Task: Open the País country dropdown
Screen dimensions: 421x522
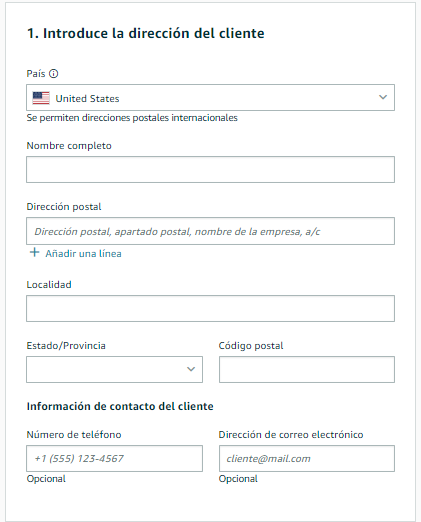Action: tap(210, 98)
